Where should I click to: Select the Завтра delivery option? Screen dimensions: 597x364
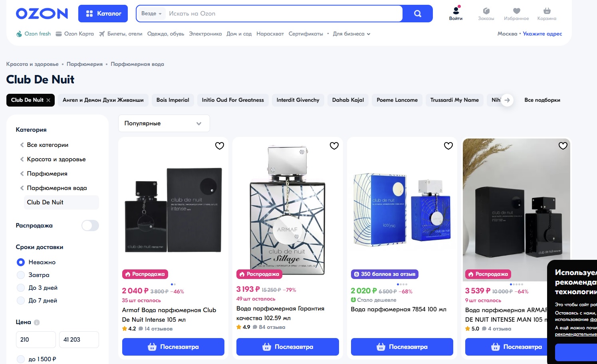21,275
